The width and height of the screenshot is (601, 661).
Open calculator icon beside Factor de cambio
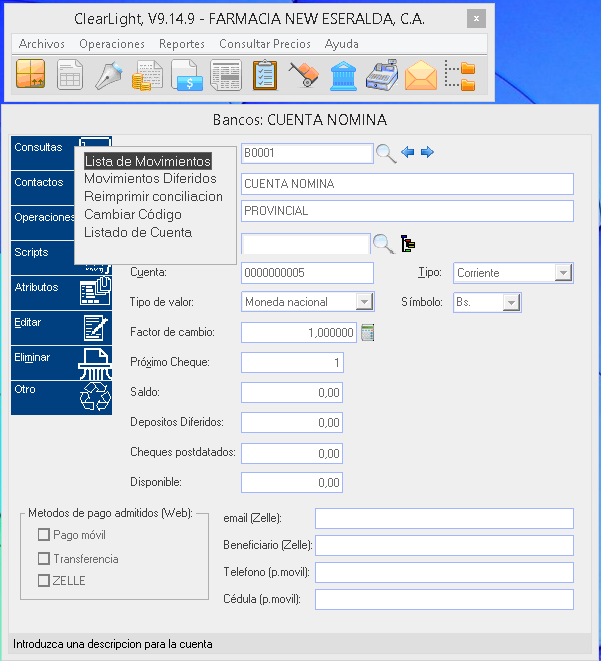[367, 332]
